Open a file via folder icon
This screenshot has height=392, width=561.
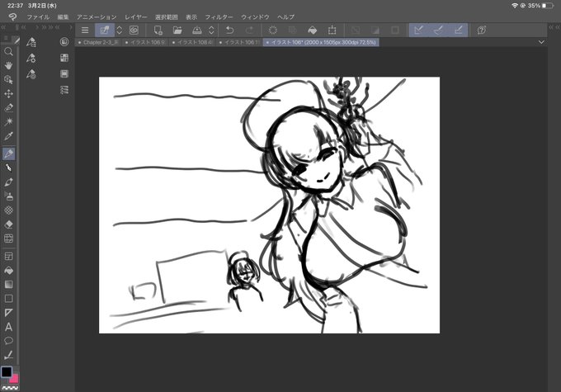point(177,30)
